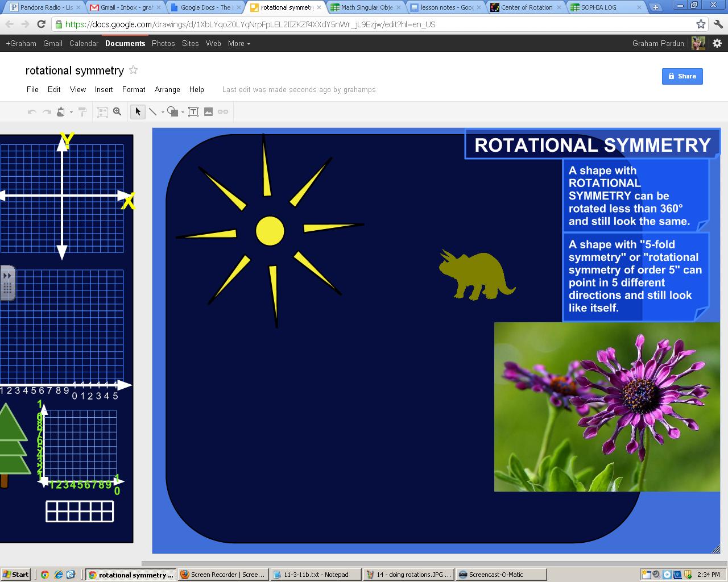Click the Windows Start button
Image resolution: width=728 pixels, height=582 pixels.
[16, 575]
